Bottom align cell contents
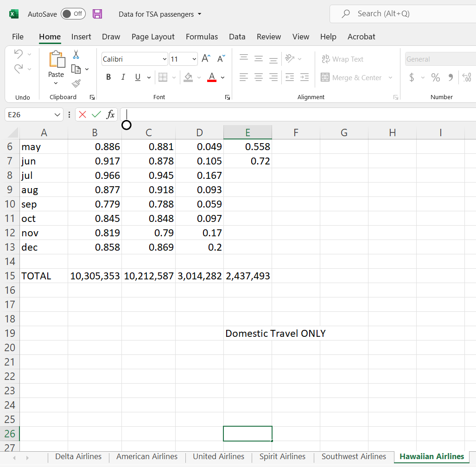 point(273,60)
